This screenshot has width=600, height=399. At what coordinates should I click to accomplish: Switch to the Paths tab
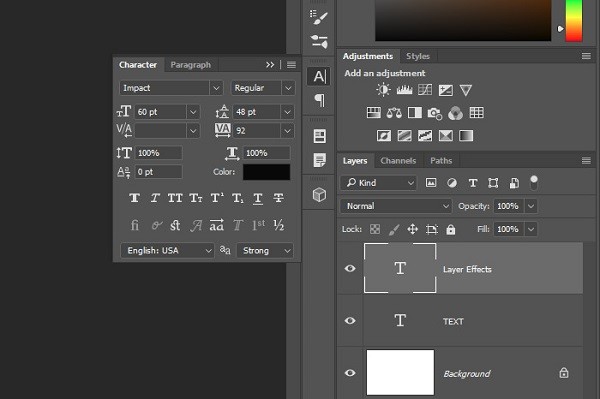pyautogui.click(x=441, y=161)
